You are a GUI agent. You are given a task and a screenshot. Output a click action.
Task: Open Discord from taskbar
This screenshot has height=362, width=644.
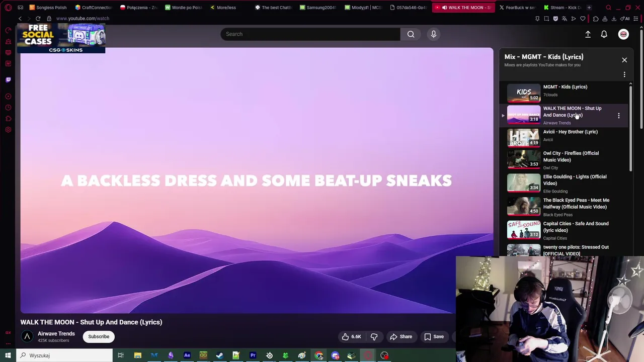(335, 355)
